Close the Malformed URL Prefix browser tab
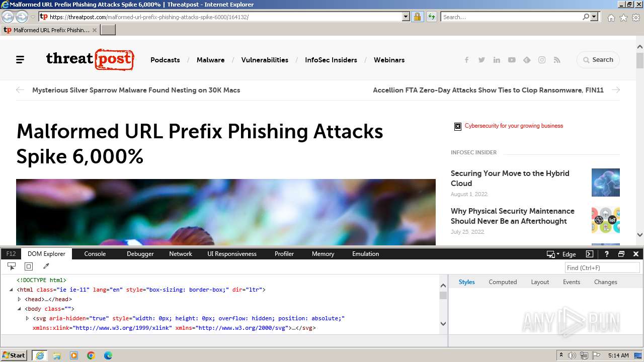The image size is (644, 362). (x=95, y=30)
